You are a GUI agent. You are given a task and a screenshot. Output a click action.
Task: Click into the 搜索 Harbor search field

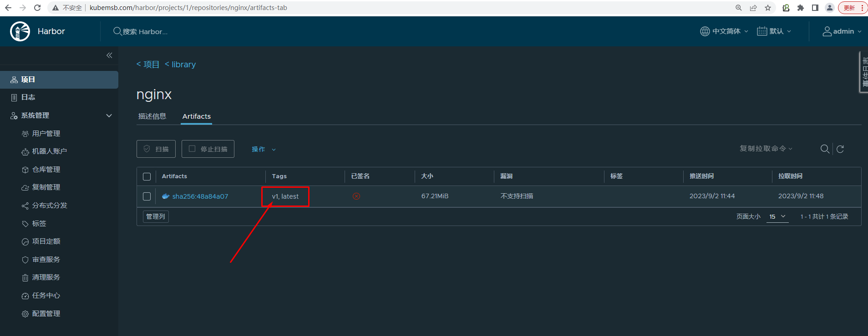tap(145, 32)
